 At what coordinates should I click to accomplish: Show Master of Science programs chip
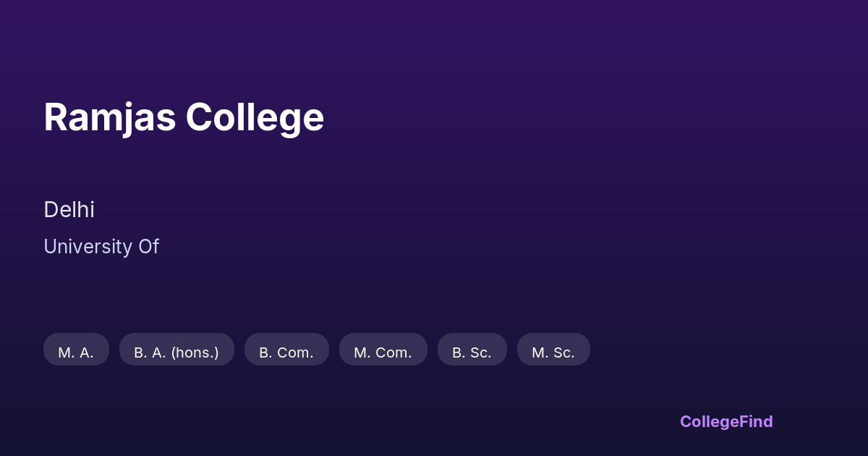[x=553, y=352]
